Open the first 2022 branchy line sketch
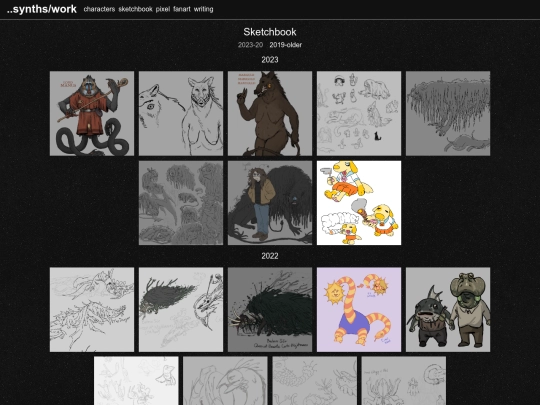The width and height of the screenshot is (540, 405). (92, 310)
